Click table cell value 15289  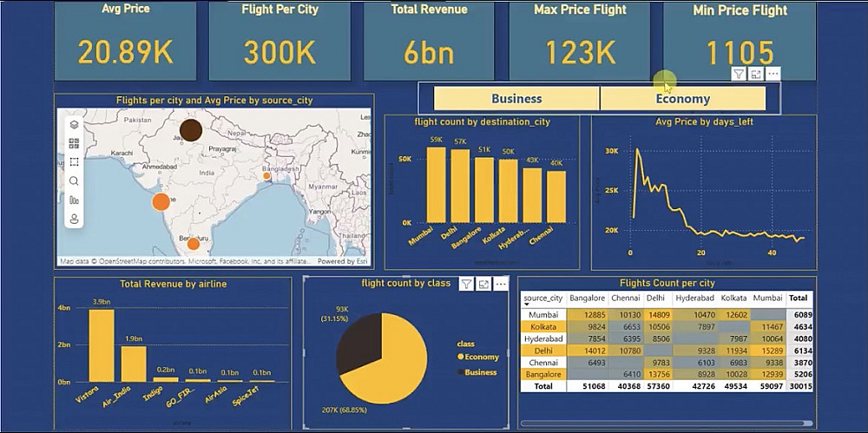[770, 351]
